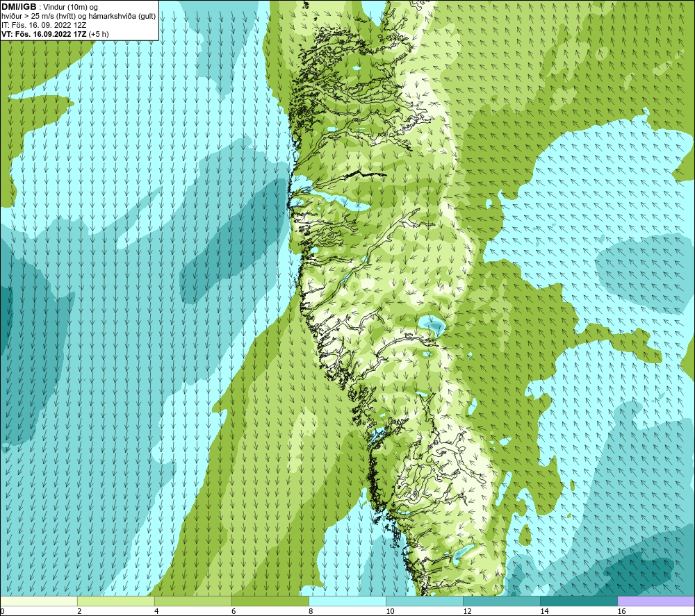The width and height of the screenshot is (695, 616).
Task: Select the medium green 4–6 m/s color swatch
Action: pyautogui.click(x=193, y=601)
